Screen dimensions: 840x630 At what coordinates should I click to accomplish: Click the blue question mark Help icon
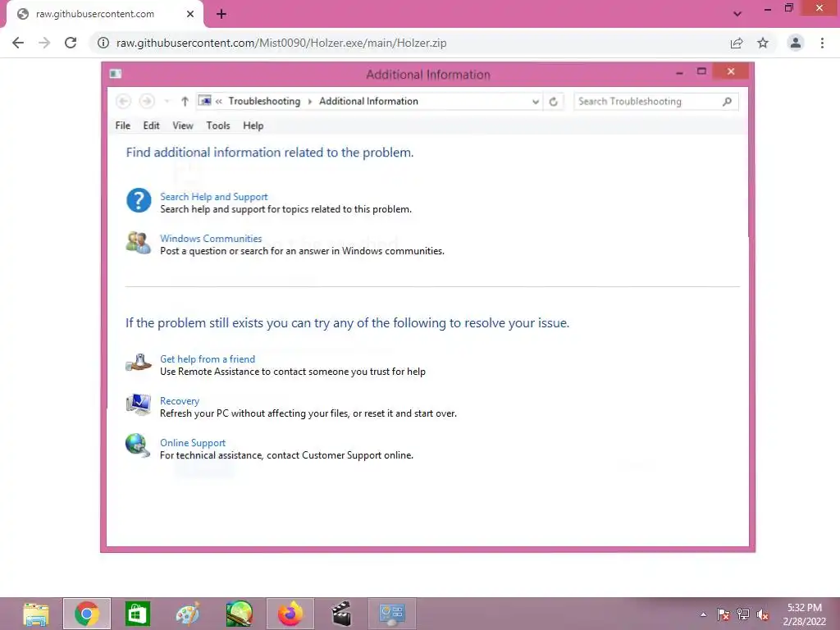pyautogui.click(x=139, y=200)
